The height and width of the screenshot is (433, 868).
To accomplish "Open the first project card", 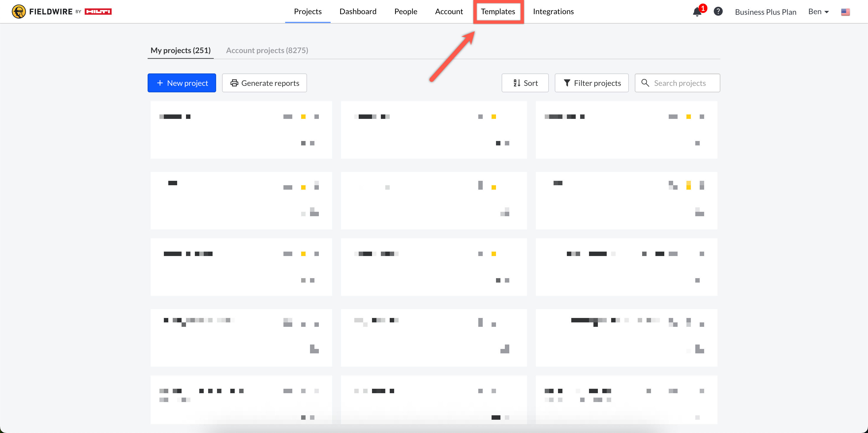I will [241, 130].
